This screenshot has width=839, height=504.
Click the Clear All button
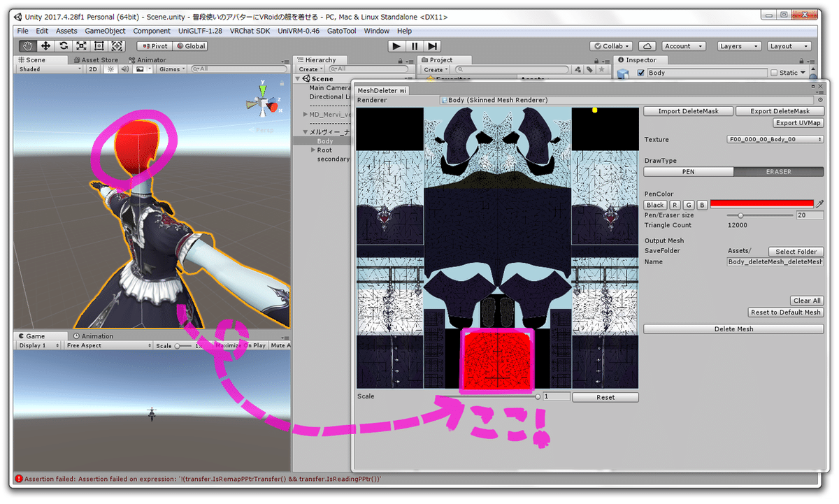pos(808,301)
